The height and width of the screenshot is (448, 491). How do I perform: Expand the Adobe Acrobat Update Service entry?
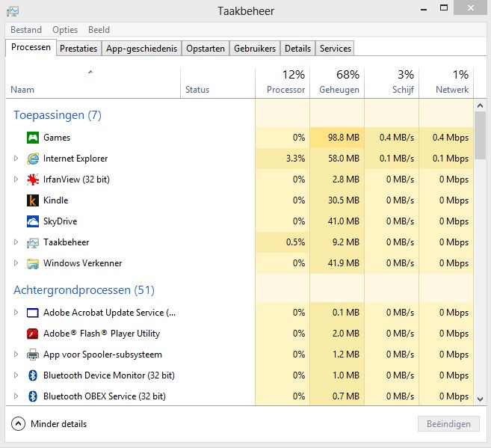tap(16, 313)
